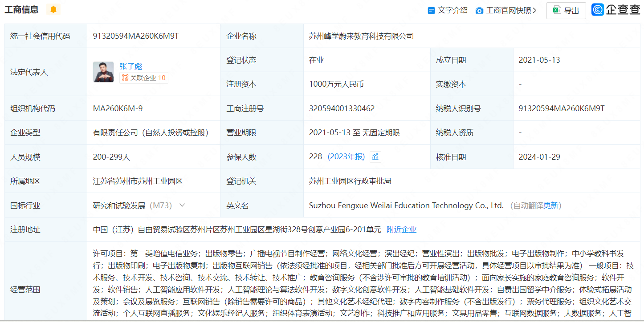Click the business scope paragraph starting 许可项目

click(x=363, y=283)
